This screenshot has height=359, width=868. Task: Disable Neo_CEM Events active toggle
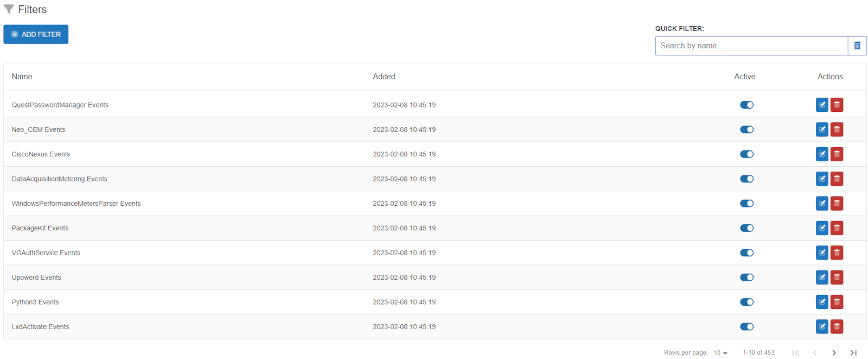pyautogui.click(x=746, y=129)
